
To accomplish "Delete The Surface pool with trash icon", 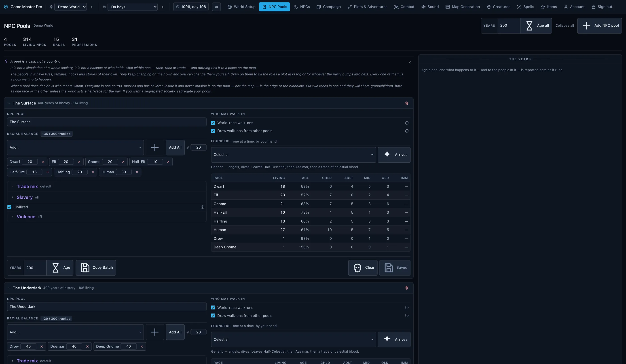I will pos(407,103).
